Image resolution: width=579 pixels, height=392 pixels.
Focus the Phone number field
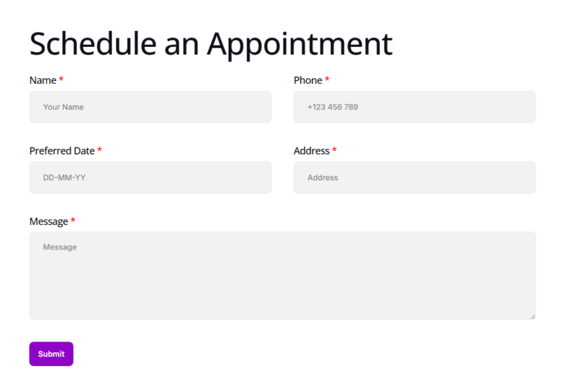pyautogui.click(x=414, y=107)
